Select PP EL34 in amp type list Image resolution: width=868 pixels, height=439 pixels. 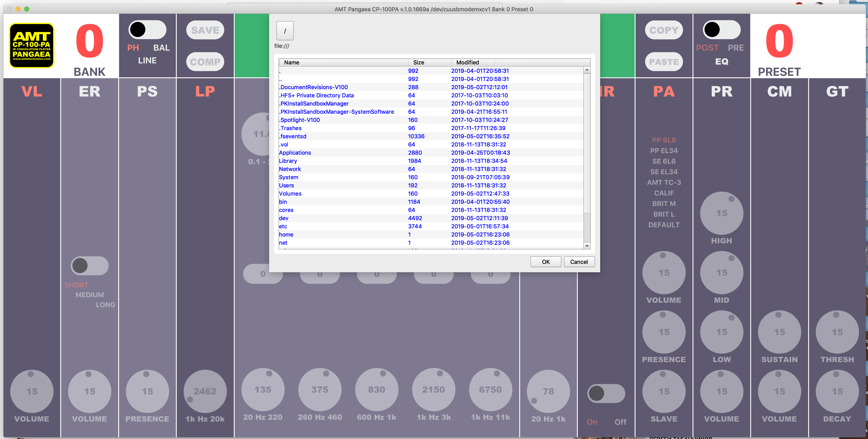point(663,151)
